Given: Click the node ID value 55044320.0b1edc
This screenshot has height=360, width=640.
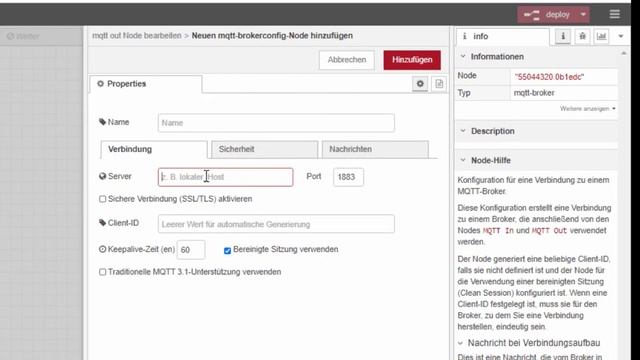Looking at the screenshot, I should [549, 77].
